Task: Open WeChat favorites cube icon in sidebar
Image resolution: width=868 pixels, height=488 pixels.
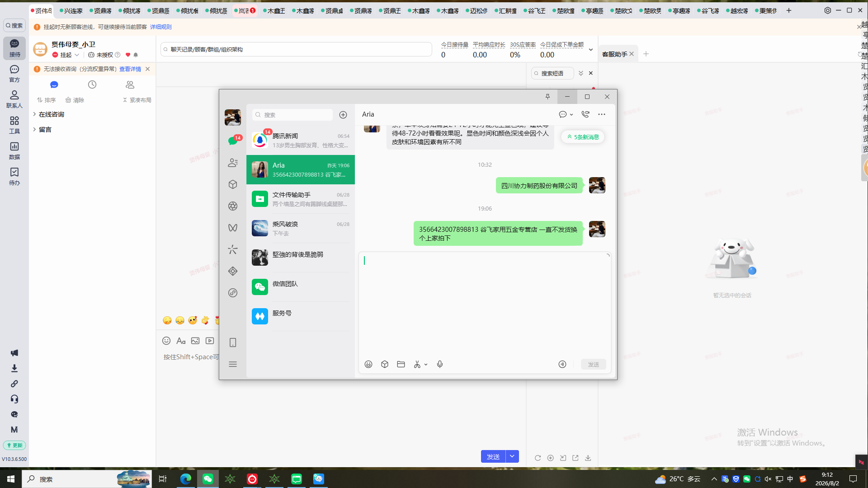Action: [233, 184]
